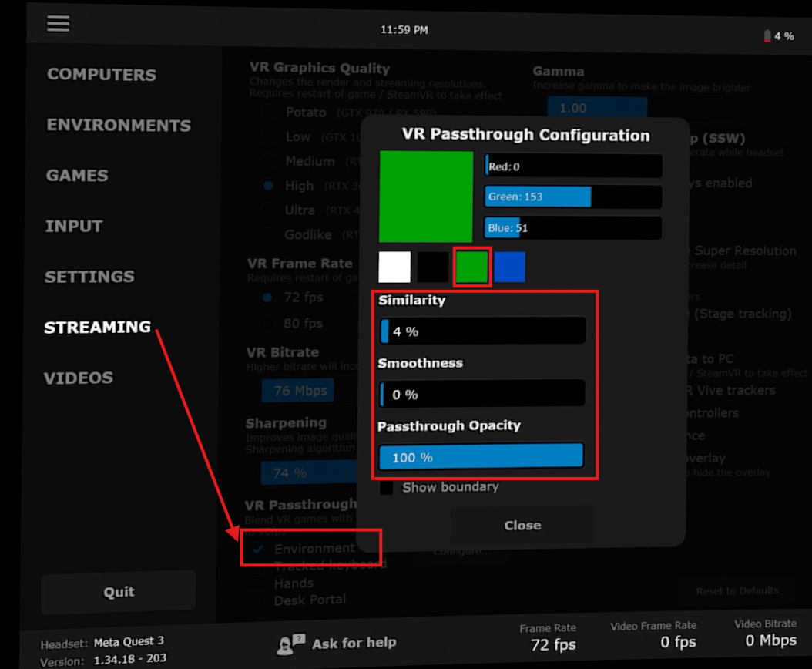Go to the GAMES section
Viewport: 812px width, 669px height.
pyautogui.click(x=77, y=176)
